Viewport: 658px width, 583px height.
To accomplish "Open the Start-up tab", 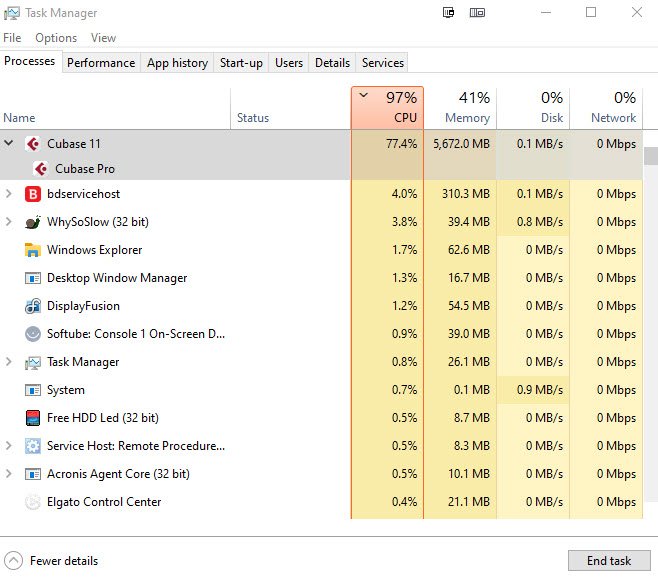I will point(241,63).
